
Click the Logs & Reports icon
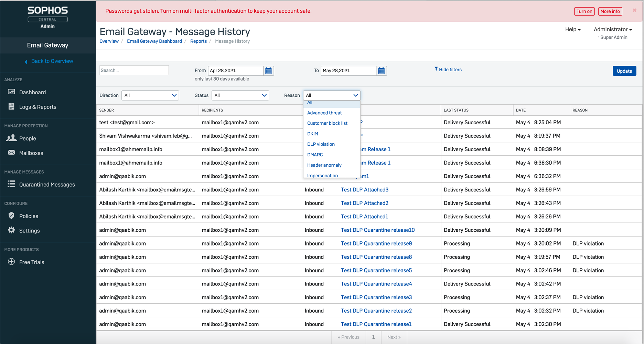[x=11, y=106]
